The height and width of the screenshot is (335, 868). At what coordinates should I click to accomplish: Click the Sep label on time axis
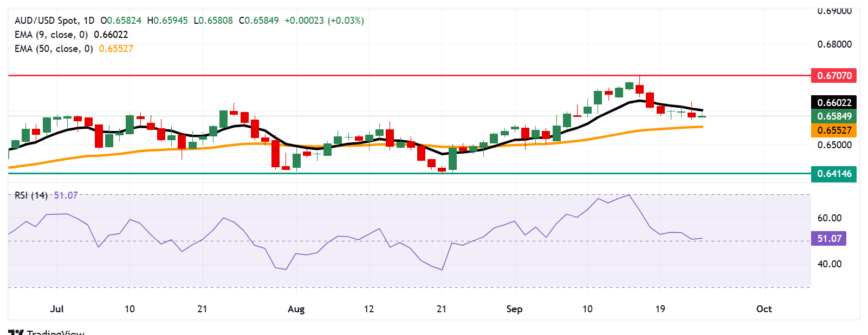pyautogui.click(x=514, y=309)
